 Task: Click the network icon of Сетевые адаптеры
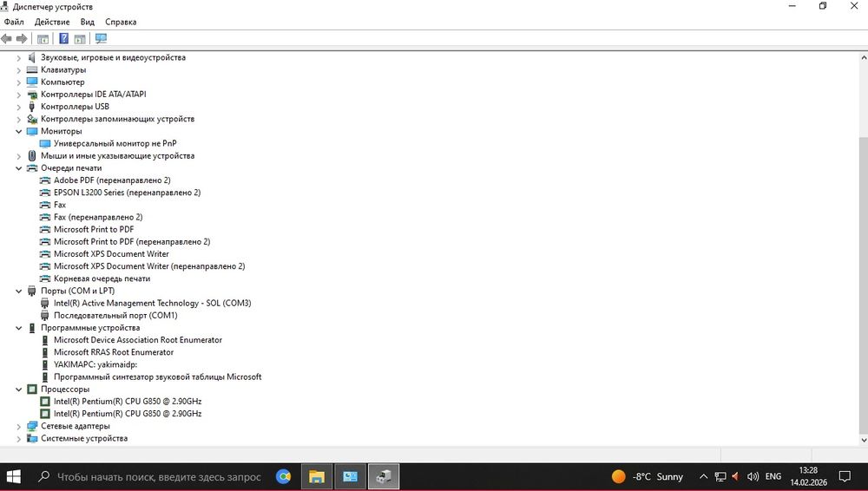pos(32,426)
